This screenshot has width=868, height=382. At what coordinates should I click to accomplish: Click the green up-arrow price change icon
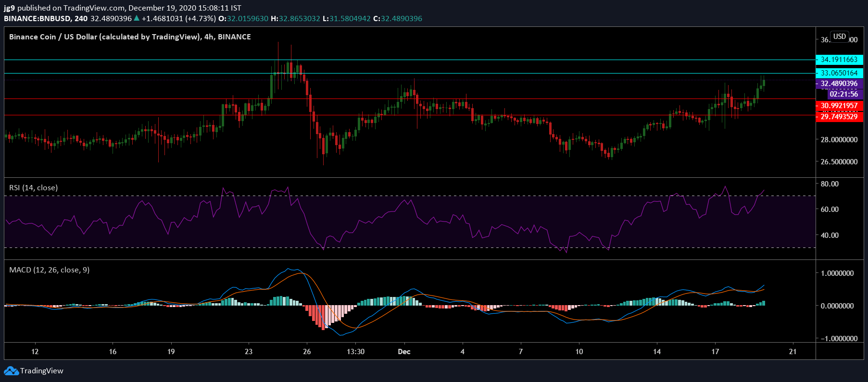(137, 18)
